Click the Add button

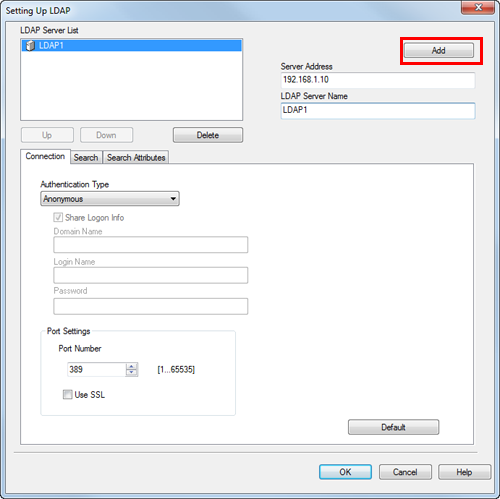tap(439, 51)
